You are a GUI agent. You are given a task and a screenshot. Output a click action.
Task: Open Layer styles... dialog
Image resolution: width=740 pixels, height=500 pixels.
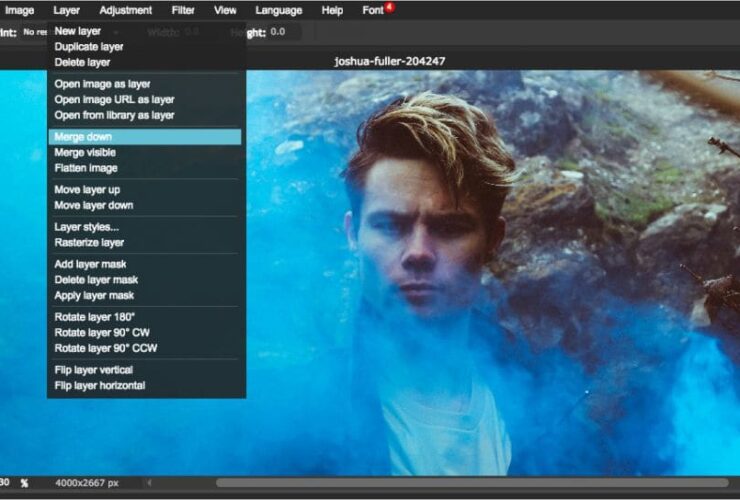pos(144,227)
